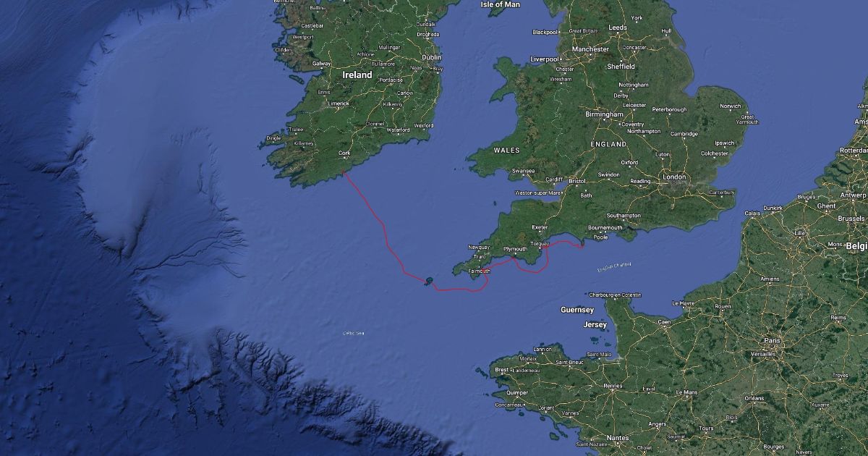The image size is (868, 456).
Task: Click the Dublin city label
Action: click(432, 57)
